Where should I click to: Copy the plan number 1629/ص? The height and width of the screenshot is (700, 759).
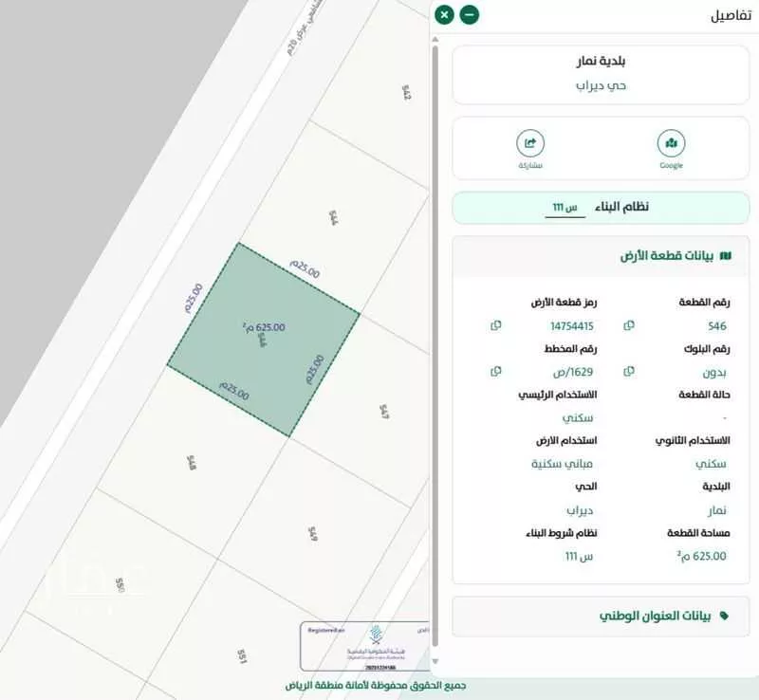coord(496,372)
